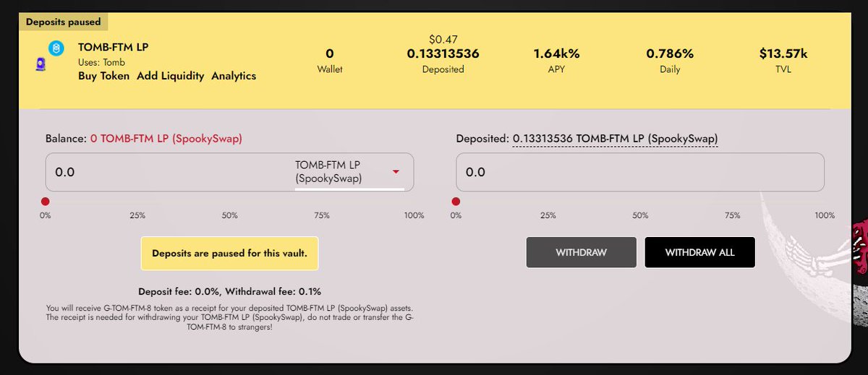The height and width of the screenshot is (375, 868).
Task: Expand the TOMB-FTM LP (SpookySwap) token dropdown
Action: click(x=349, y=173)
